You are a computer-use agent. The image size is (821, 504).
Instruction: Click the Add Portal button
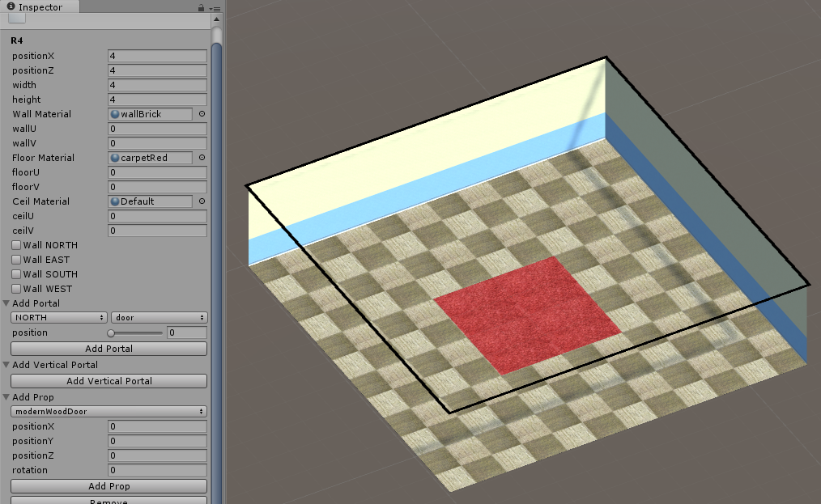pos(109,349)
